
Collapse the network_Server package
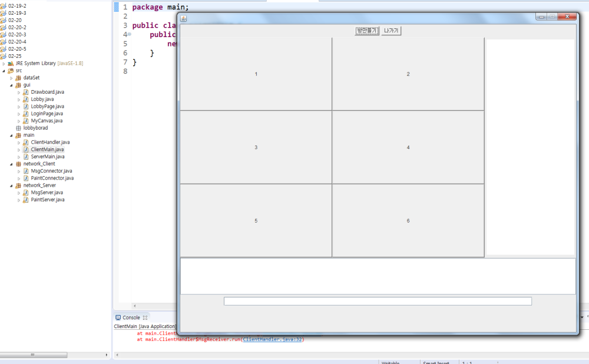coord(11,185)
